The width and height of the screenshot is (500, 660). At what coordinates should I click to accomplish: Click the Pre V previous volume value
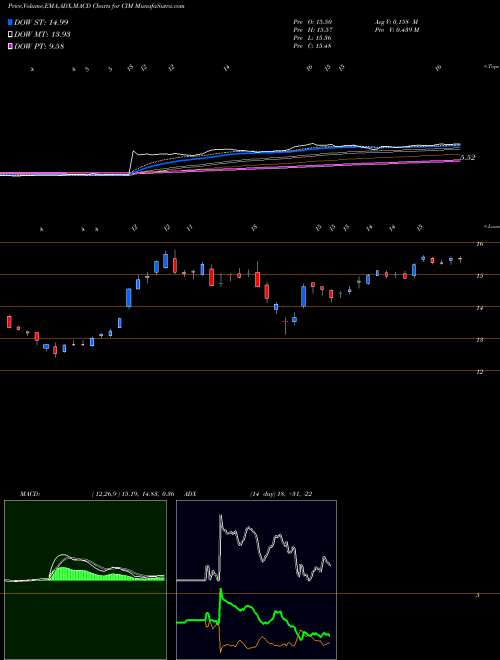pos(396,29)
